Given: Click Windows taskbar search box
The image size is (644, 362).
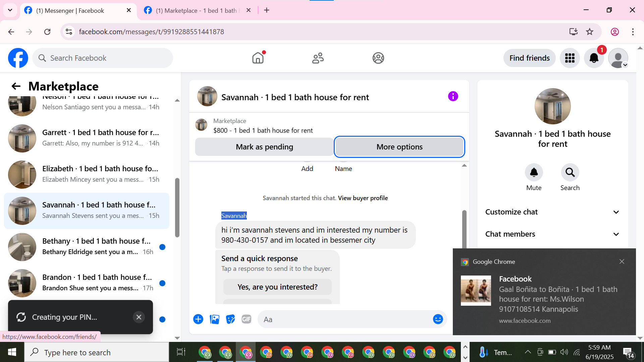Looking at the screenshot, I should pyautogui.click(x=97, y=352).
